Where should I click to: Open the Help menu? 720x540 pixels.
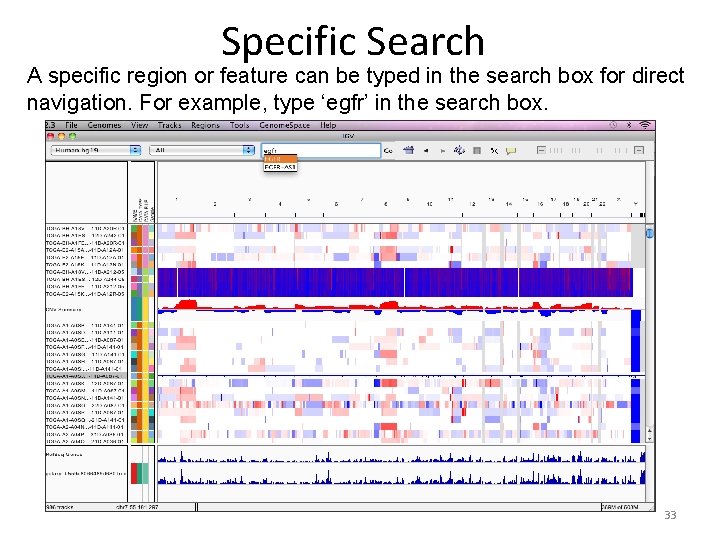click(x=328, y=125)
